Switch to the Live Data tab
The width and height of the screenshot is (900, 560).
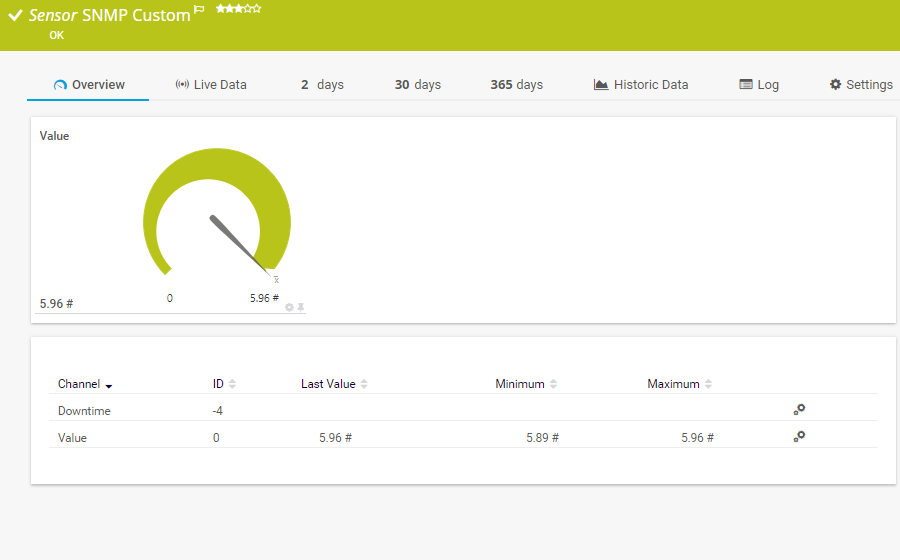click(x=211, y=85)
